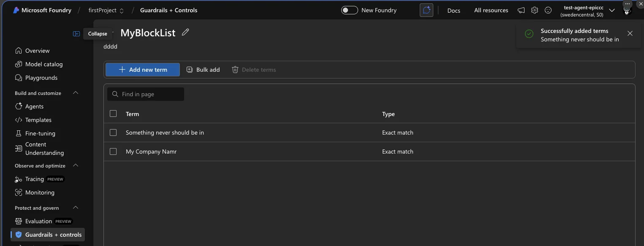Open the All resources link
The image size is (644, 246).
coord(491,10)
